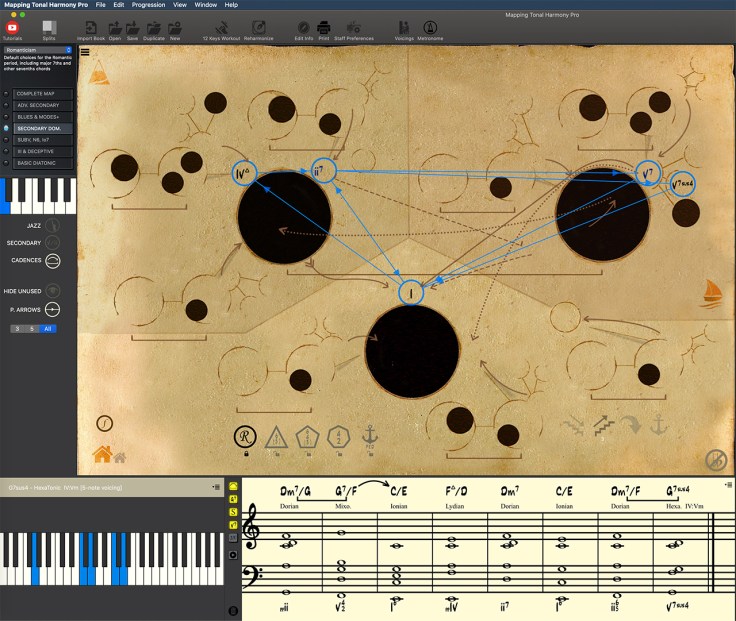Toggle the Cadences display option

pos(53,259)
